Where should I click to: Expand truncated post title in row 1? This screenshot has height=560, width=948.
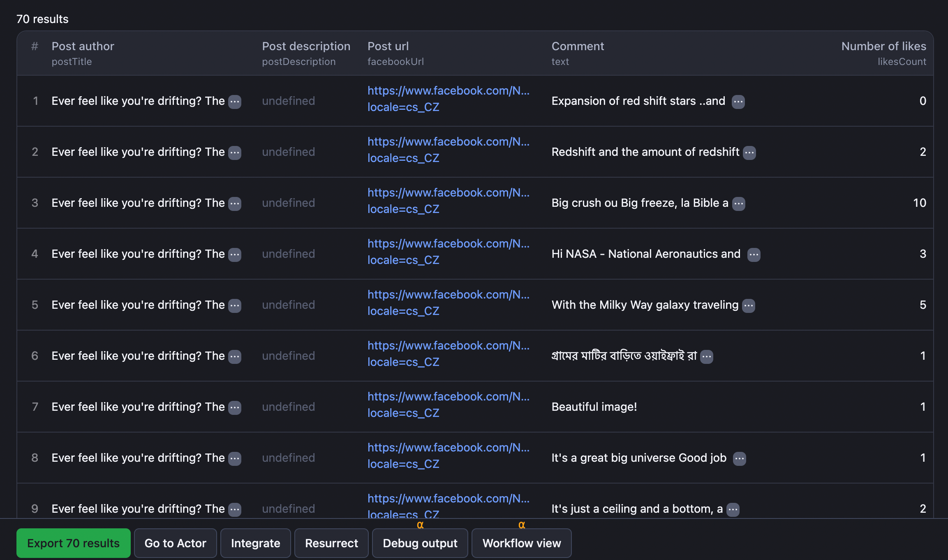(235, 102)
